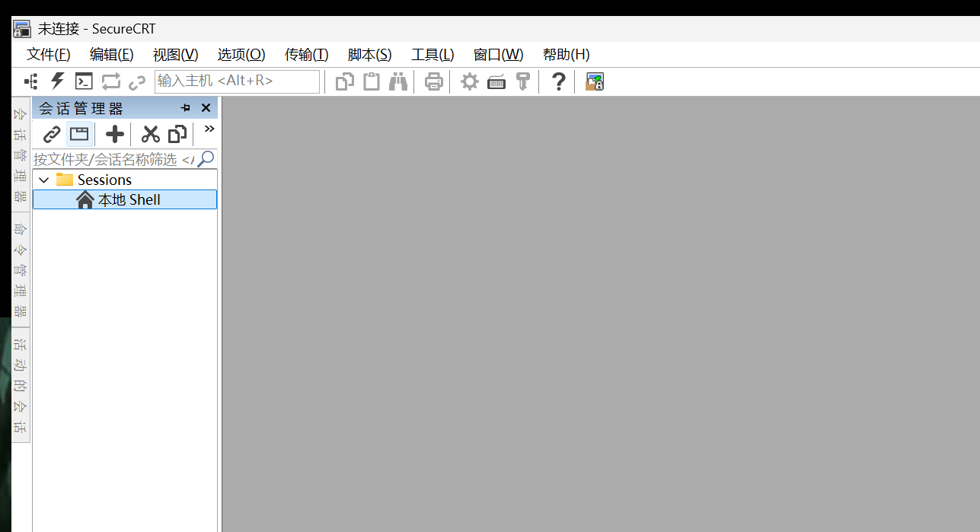The width and height of the screenshot is (980, 532).
Task: Open the Find with binoculars icon
Action: coord(397,81)
